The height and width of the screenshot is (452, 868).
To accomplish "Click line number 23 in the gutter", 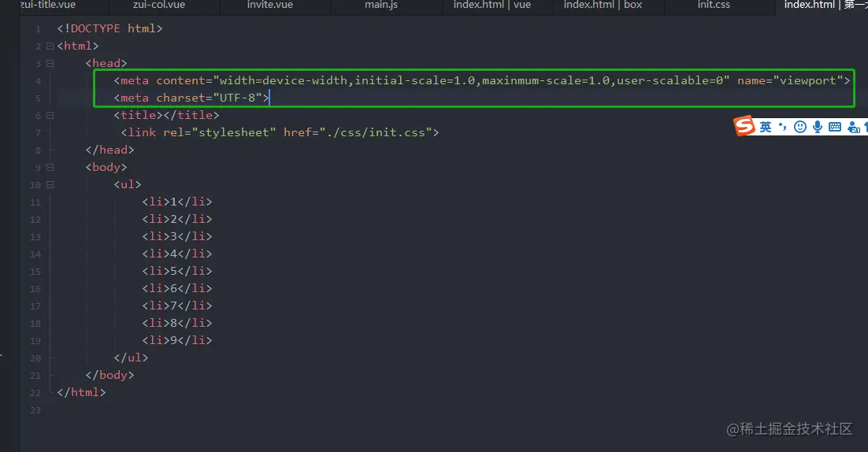I will (x=35, y=410).
